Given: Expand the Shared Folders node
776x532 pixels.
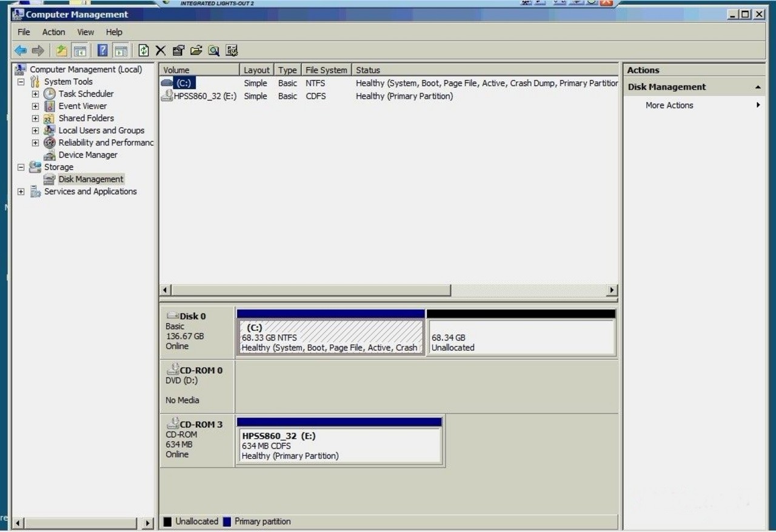Looking at the screenshot, I should point(35,118).
